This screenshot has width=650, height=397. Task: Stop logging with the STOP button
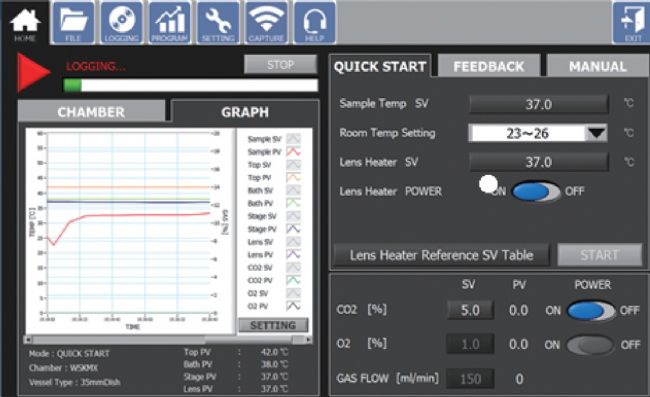[x=281, y=65]
